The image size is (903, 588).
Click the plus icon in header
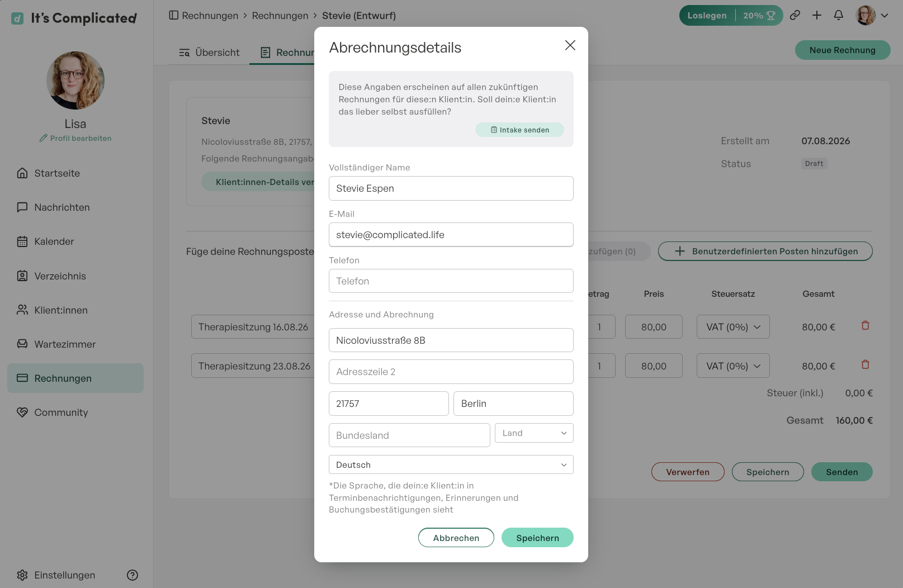[817, 16]
